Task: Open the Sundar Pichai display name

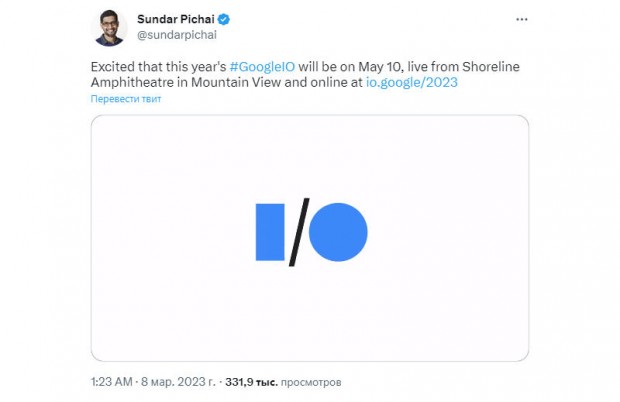Action: click(176, 19)
